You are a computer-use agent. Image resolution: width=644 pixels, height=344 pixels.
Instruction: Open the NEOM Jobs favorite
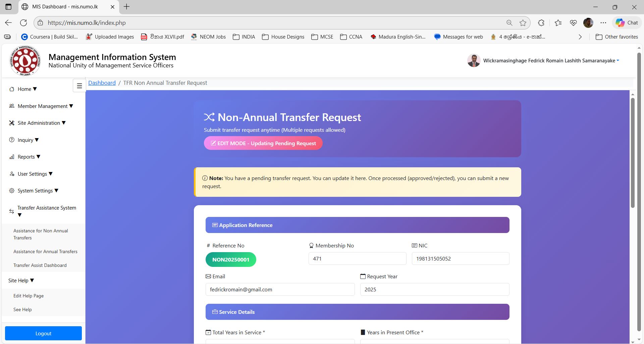coord(208,37)
